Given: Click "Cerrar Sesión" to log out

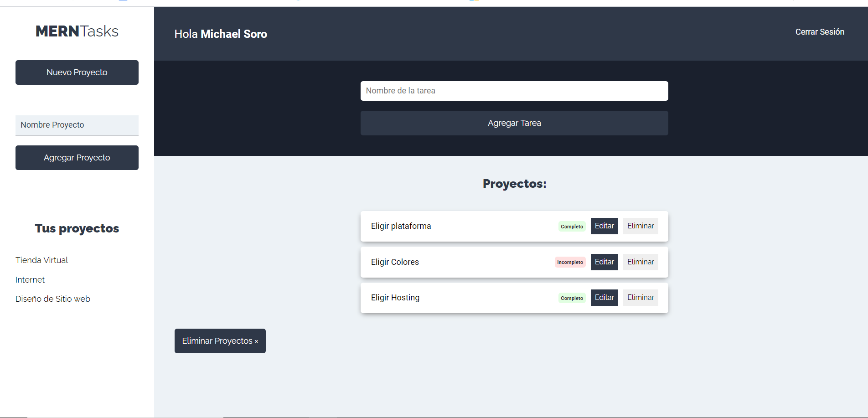Looking at the screenshot, I should point(819,31).
